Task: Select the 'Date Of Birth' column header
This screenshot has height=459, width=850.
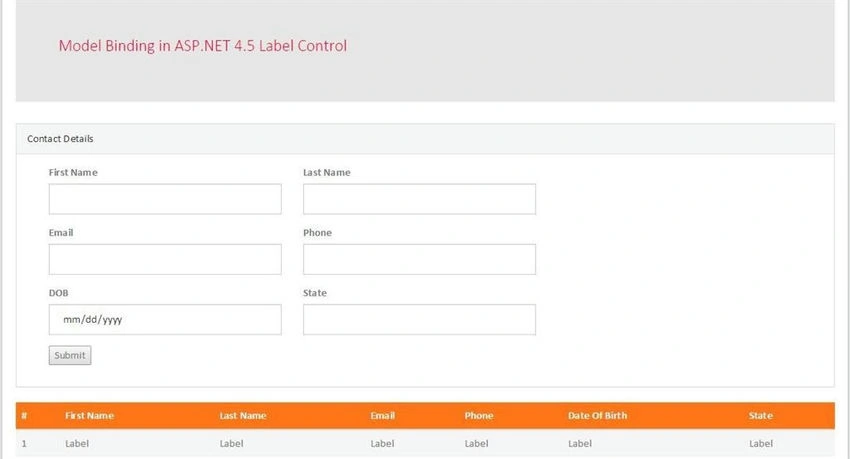Action: point(597,416)
